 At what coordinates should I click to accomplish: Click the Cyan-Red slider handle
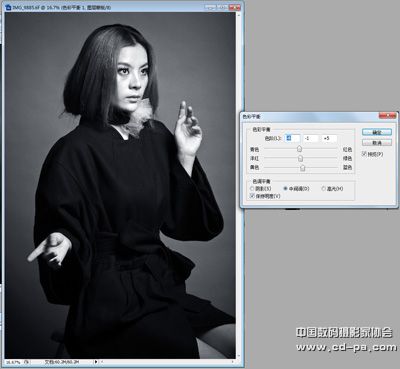tap(299, 149)
